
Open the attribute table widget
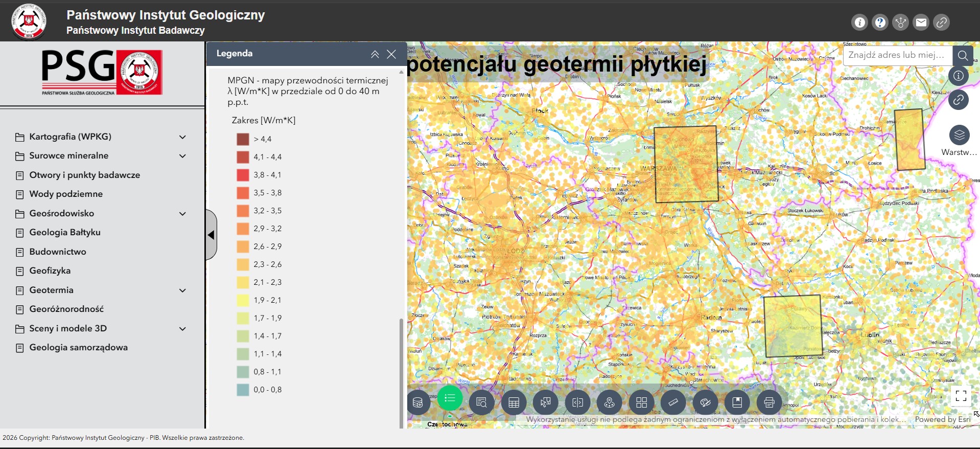click(514, 402)
